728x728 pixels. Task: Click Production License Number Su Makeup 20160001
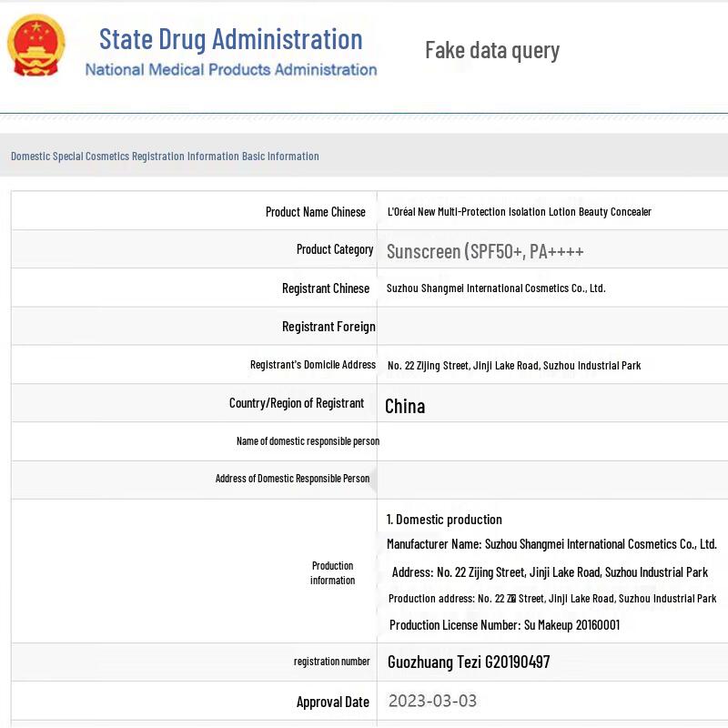pos(504,625)
